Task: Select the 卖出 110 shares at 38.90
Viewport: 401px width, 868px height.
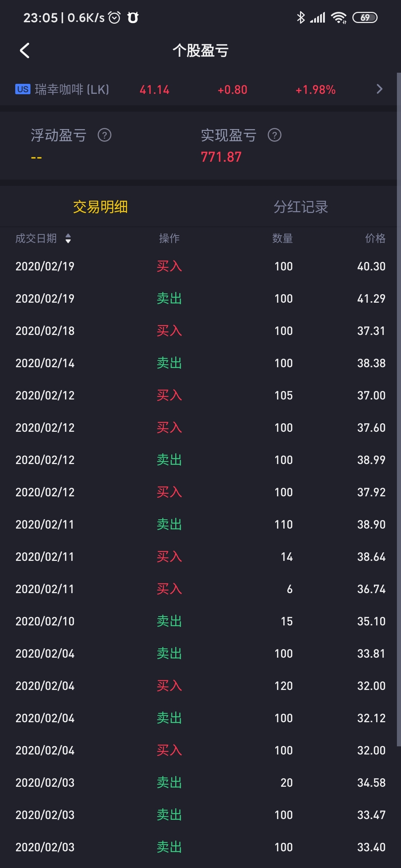Action: (x=200, y=525)
